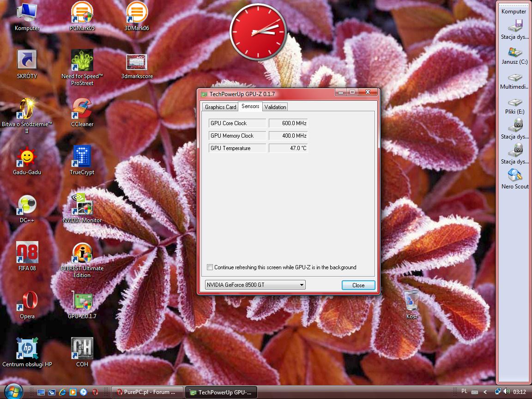Click the Close button in GPU-Z

[358, 285]
